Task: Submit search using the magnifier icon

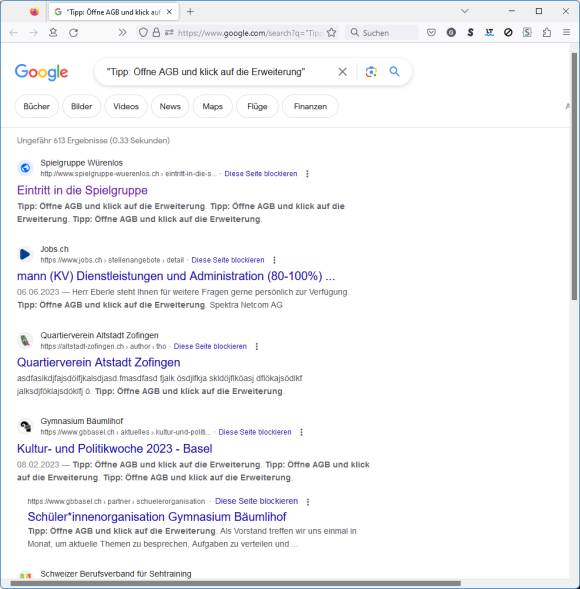Action: click(x=394, y=71)
